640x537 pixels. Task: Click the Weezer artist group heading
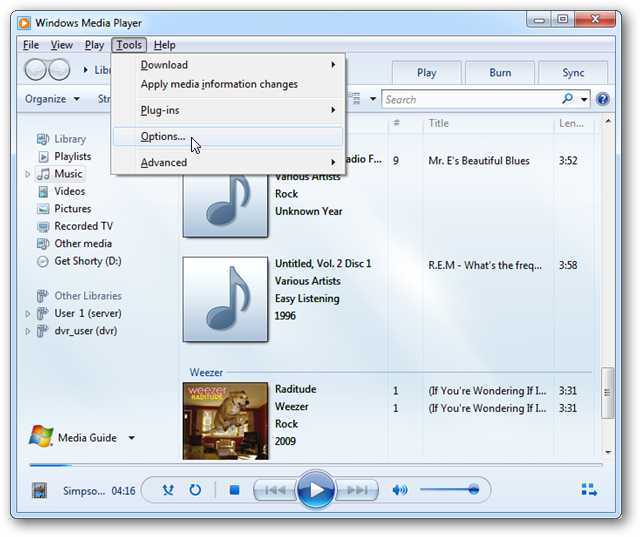click(x=206, y=373)
